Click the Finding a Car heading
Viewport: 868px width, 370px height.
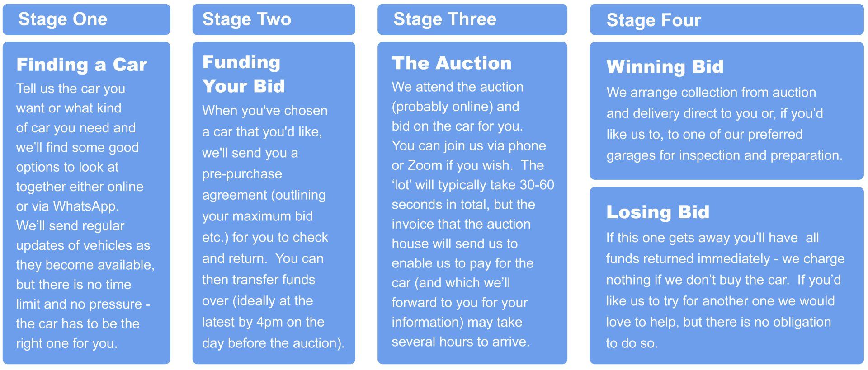[x=82, y=65]
